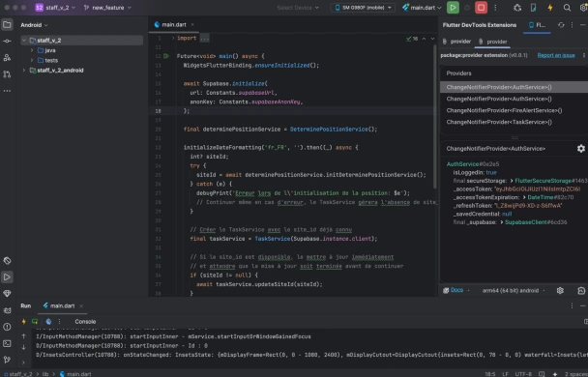Click the gem icon in left sidebar
The height and width of the screenshot is (377, 588).
(x=7, y=294)
